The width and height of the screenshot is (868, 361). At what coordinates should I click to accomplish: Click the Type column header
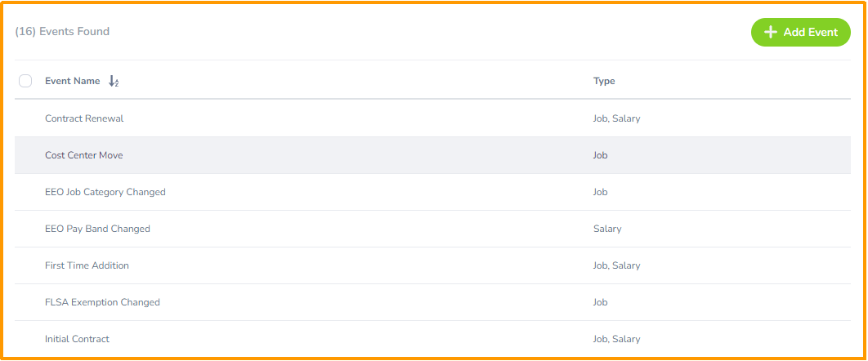(604, 81)
